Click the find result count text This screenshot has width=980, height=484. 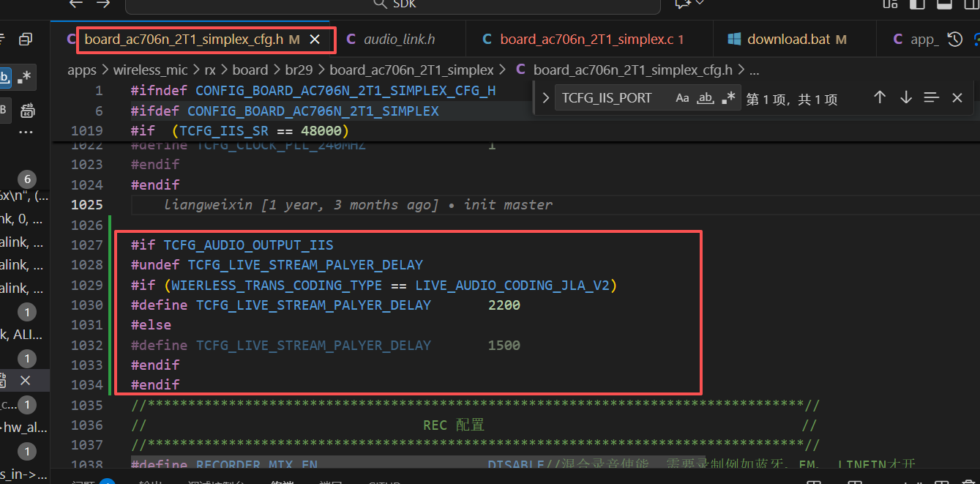point(792,100)
